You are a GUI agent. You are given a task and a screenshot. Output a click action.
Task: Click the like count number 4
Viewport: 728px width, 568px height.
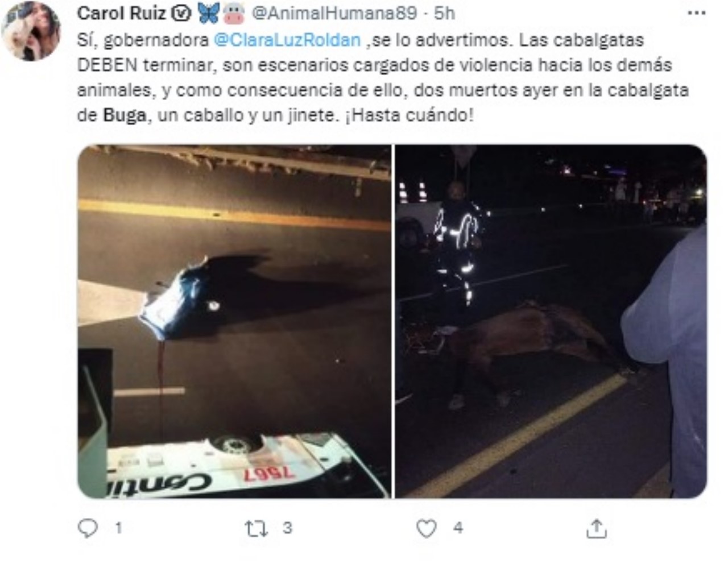point(458,528)
